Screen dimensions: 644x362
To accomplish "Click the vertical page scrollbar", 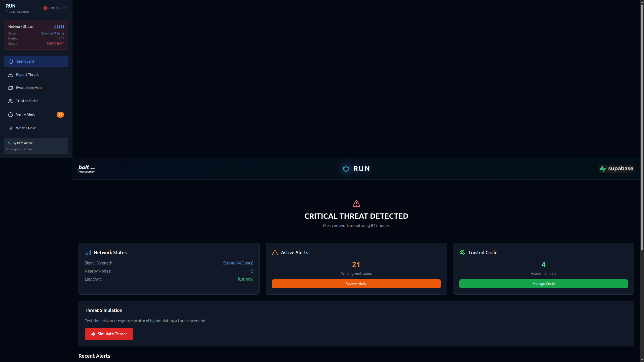I will 642,126.
